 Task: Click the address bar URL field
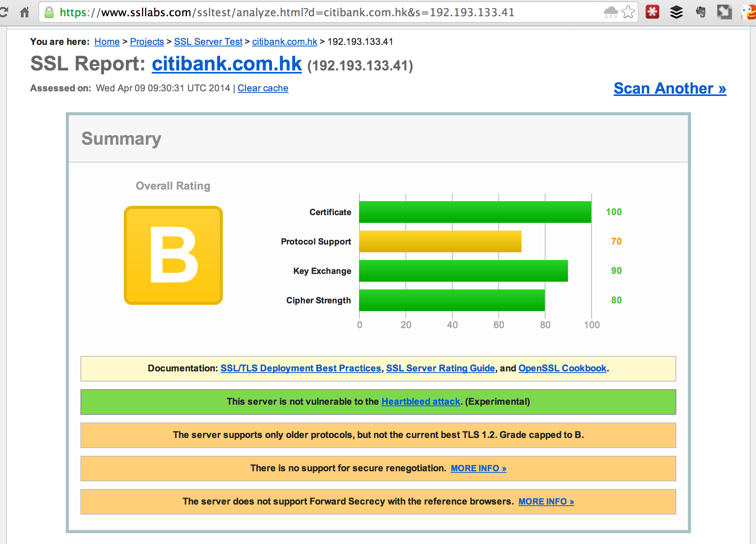click(286, 12)
